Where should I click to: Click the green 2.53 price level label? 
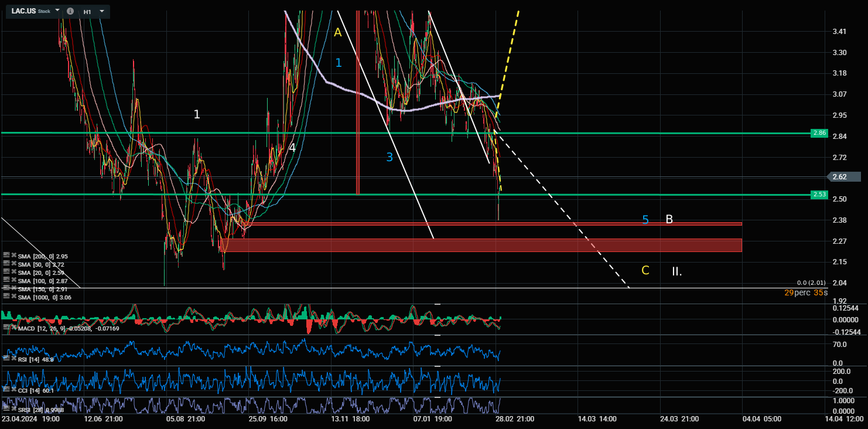(819, 195)
